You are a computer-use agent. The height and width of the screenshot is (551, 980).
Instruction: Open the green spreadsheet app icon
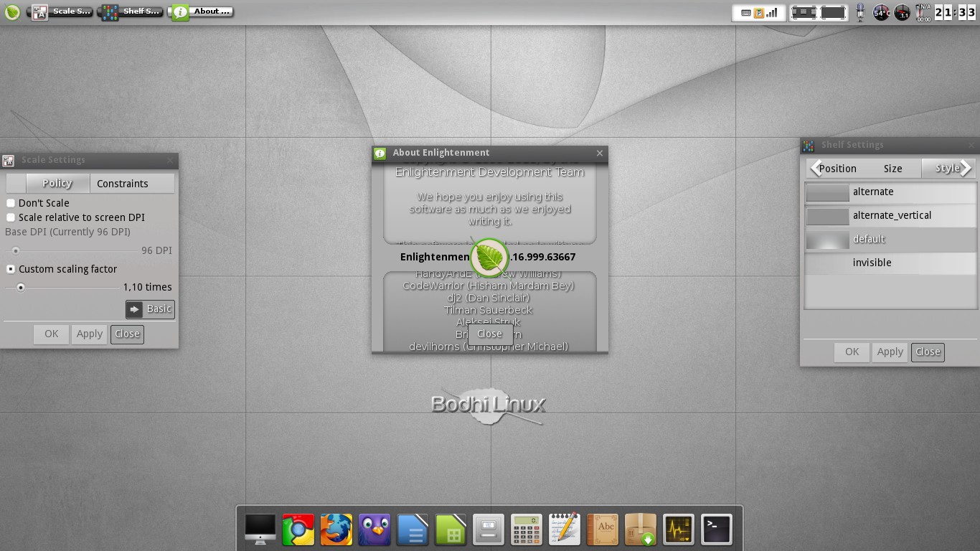click(x=451, y=529)
